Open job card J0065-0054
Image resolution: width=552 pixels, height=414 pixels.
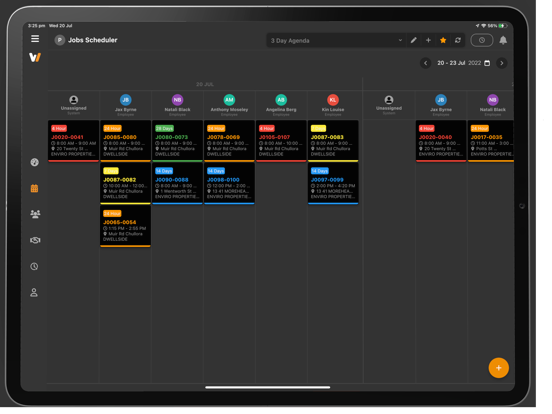pos(125,226)
